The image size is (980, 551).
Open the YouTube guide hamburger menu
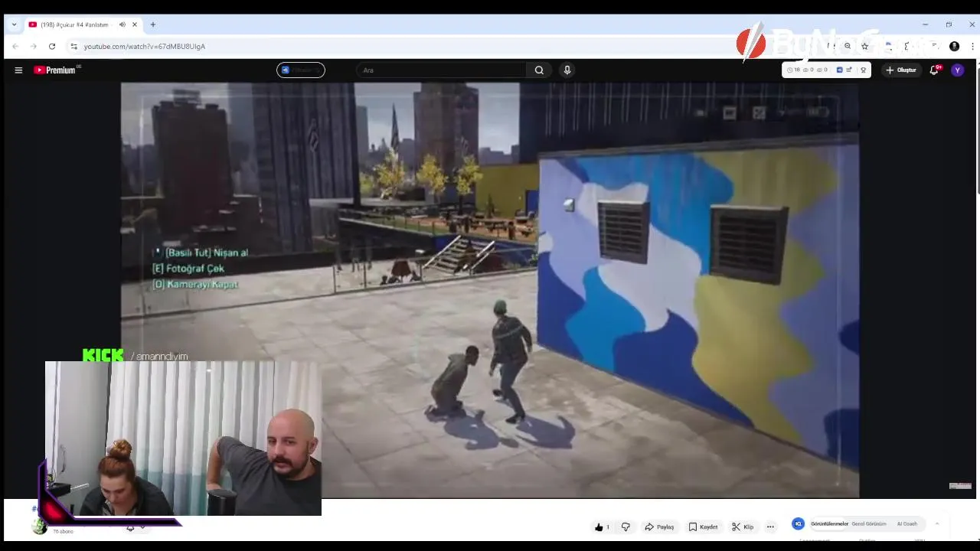(18, 70)
